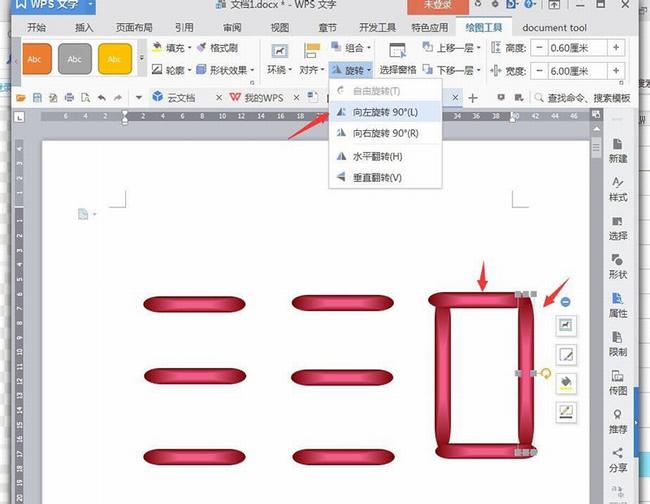Select the yellow Abc shape style
The image size is (650, 504).
click(115, 59)
